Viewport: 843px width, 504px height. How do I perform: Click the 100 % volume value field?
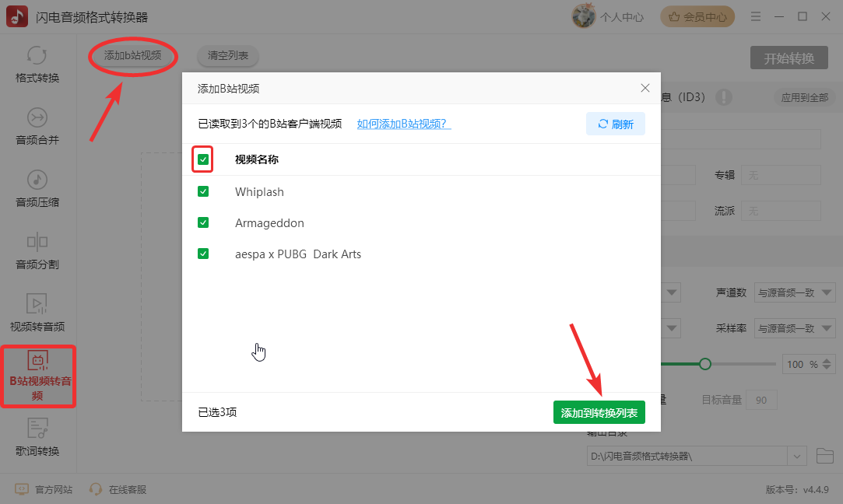click(x=801, y=364)
